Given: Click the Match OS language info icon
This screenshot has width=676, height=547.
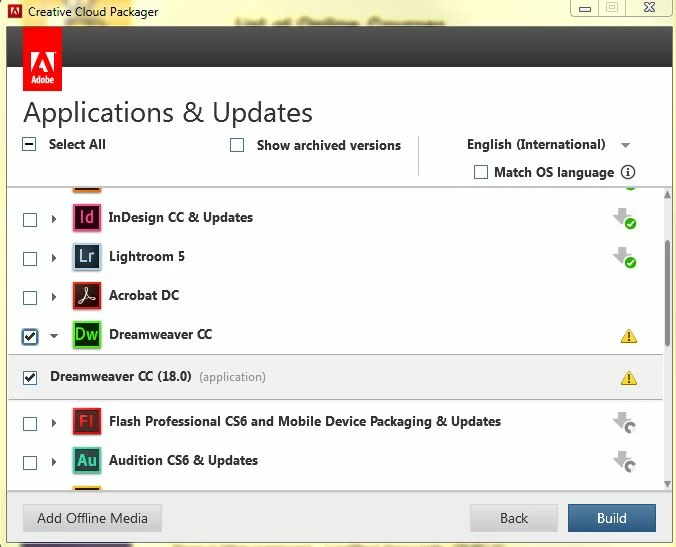Looking at the screenshot, I should (628, 172).
